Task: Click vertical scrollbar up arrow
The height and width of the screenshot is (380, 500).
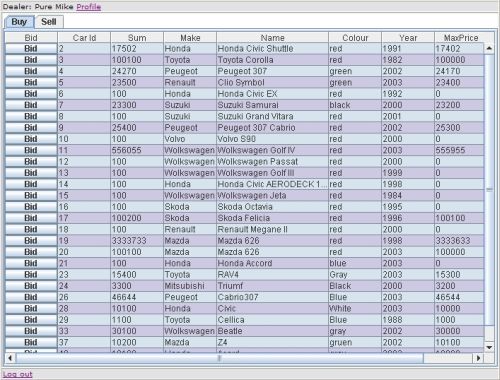Action: (x=489, y=48)
